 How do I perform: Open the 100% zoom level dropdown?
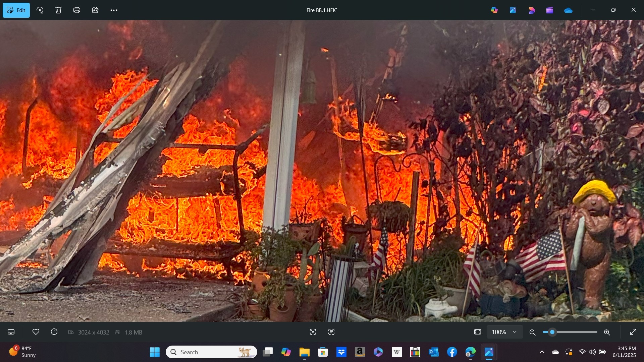(x=505, y=332)
